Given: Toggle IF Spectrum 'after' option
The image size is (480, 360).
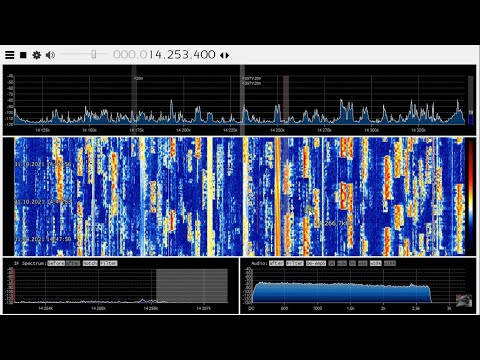Looking at the screenshot, I should (x=73, y=263).
